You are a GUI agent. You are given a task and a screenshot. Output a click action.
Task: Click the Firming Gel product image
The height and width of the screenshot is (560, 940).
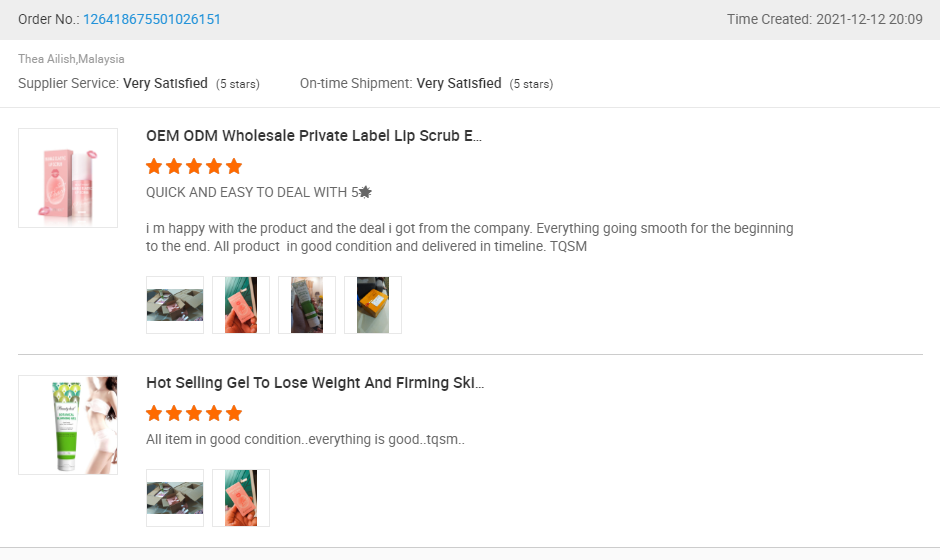(68, 425)
